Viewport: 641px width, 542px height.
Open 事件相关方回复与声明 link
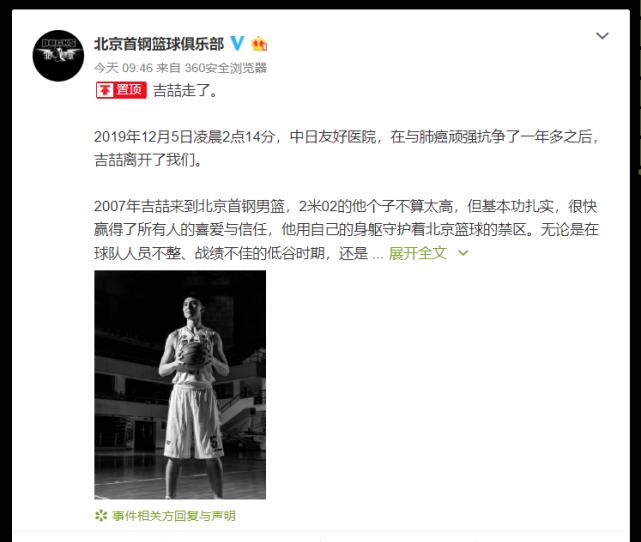coord(174,515)
